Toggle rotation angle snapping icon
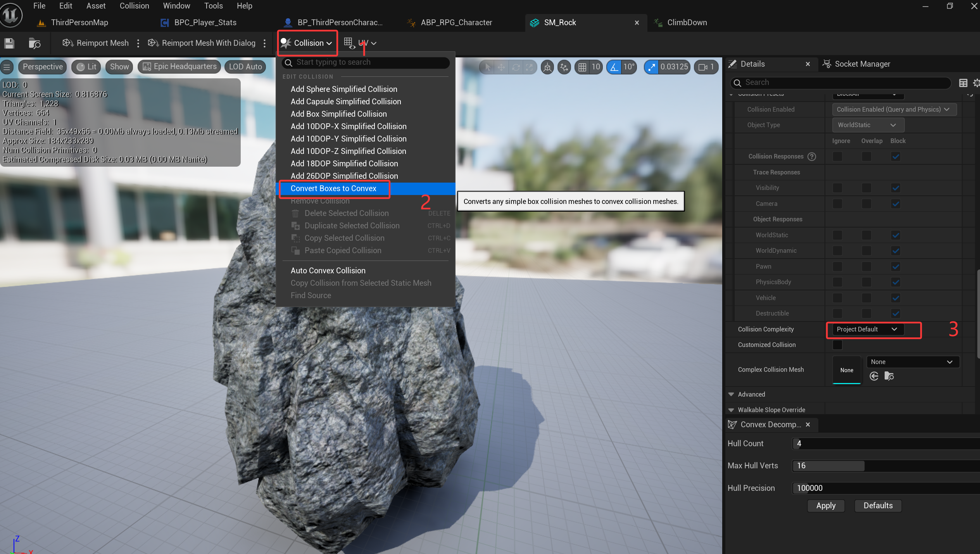Image resolution: width=980 pixels, height=554 pixels. (x=614, y=67)
